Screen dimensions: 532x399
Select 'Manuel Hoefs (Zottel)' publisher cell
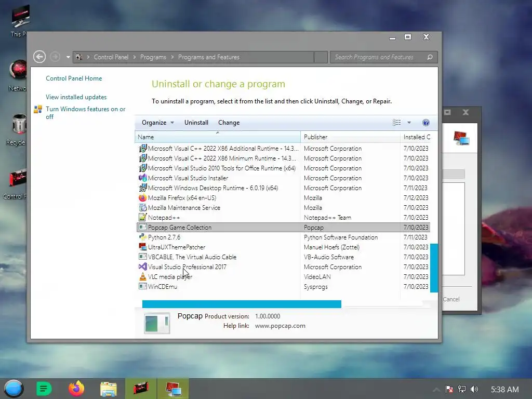coord(331,247)
